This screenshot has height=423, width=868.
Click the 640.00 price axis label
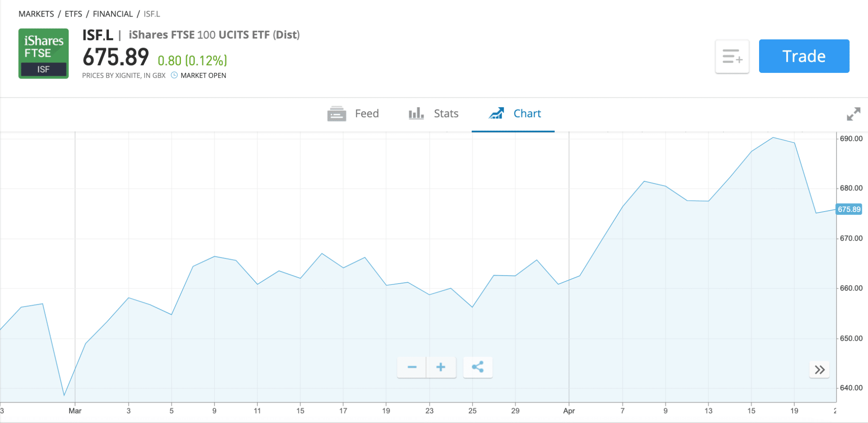[851, 388]
